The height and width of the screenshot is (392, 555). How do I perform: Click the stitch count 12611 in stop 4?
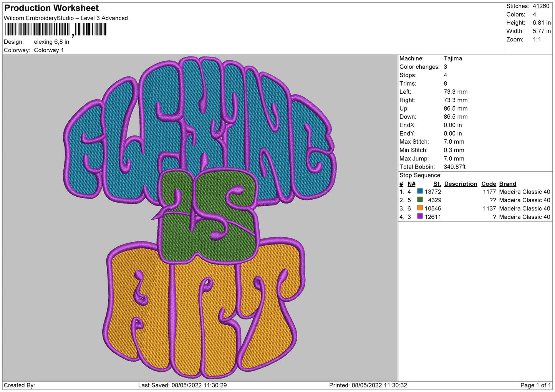point(433,217)
